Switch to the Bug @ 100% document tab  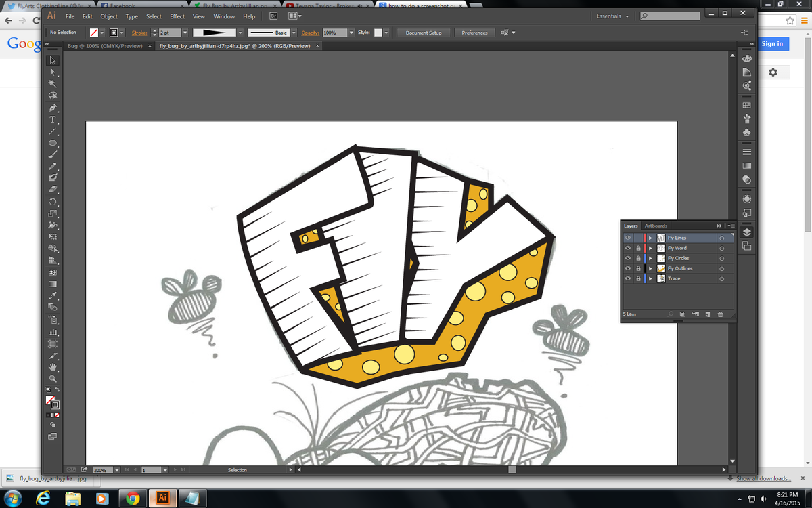click(105, 46)
